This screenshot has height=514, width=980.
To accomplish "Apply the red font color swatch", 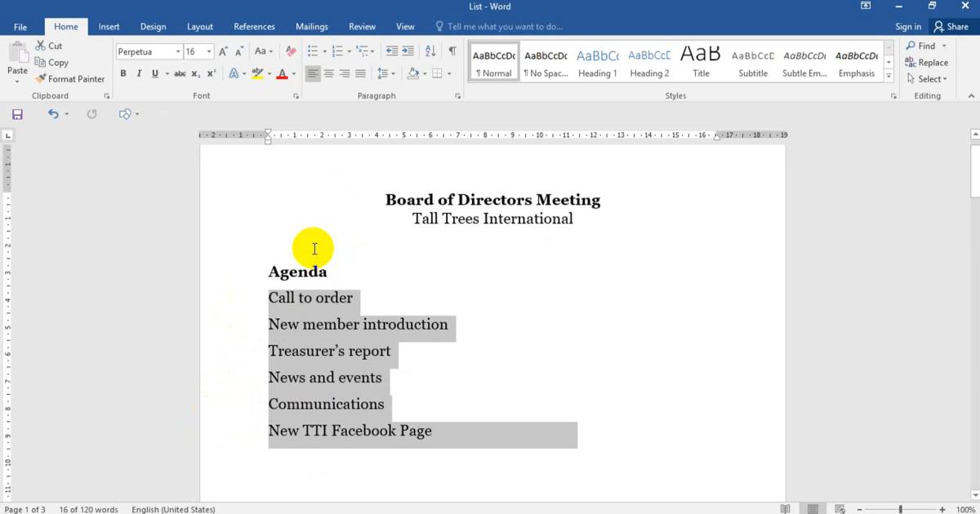I will click(x=282, y=73).
